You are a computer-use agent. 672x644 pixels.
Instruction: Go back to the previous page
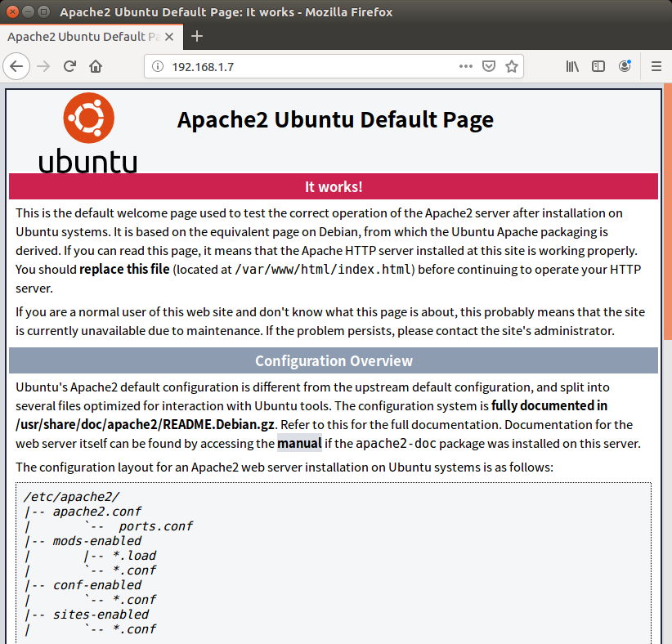click(x=16, y=66)
